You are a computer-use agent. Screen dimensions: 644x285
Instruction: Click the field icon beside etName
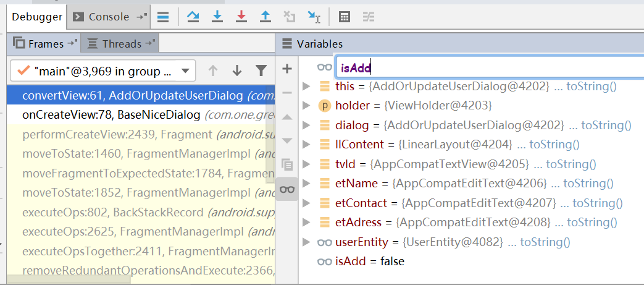click(324, 184)
